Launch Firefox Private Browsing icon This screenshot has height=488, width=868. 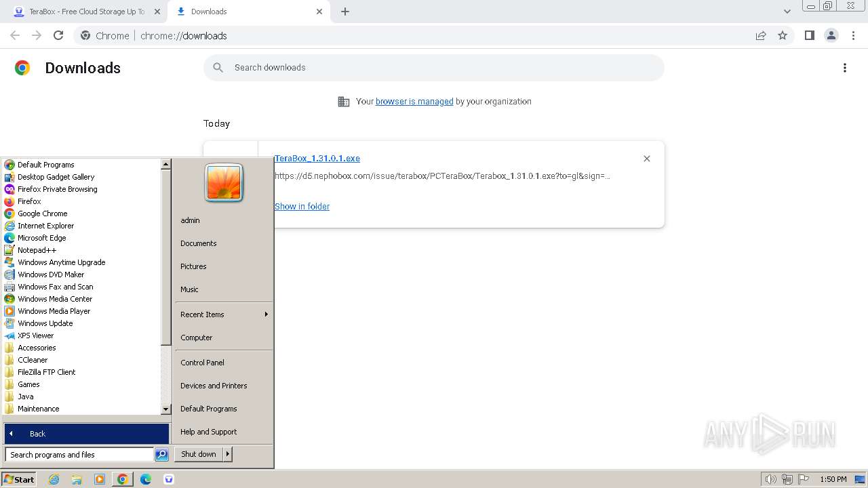9,189
